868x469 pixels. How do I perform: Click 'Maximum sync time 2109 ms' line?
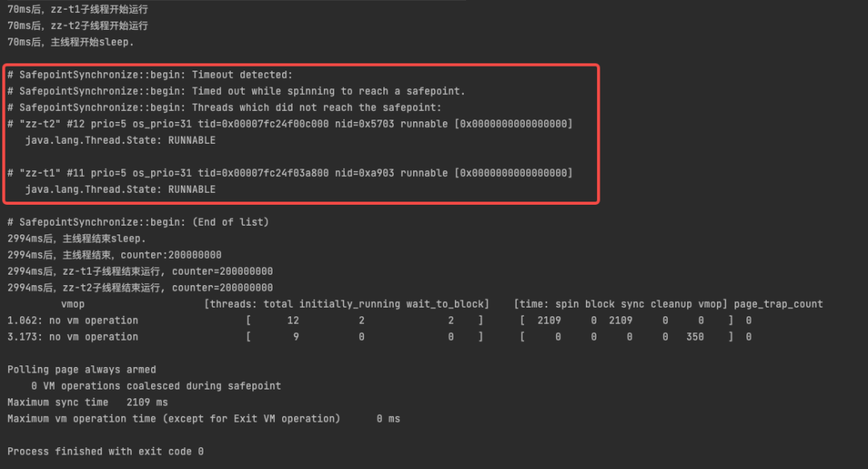coord(88,402)
